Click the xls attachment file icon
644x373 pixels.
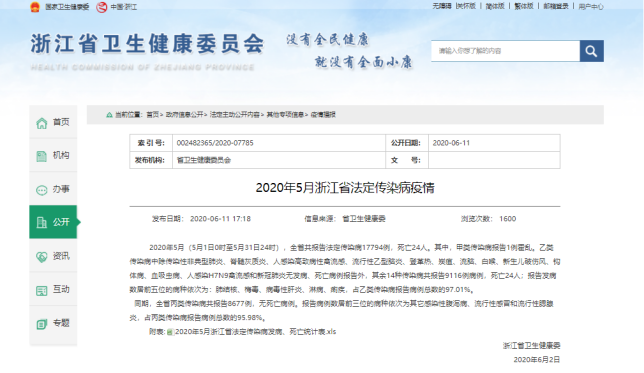pyautogui.click(x=170, y=332)
